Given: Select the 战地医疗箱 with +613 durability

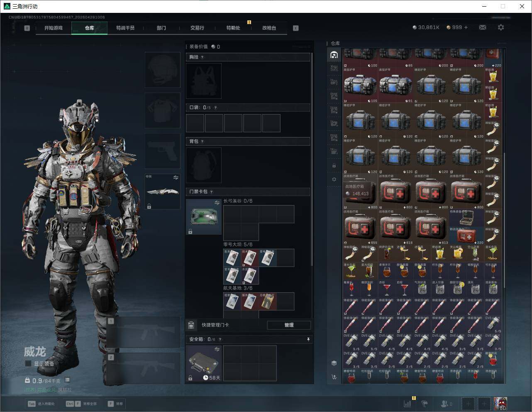Looking at the screenshot, I should (431, 227).
